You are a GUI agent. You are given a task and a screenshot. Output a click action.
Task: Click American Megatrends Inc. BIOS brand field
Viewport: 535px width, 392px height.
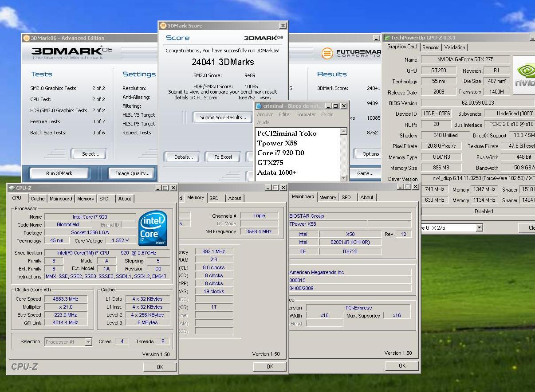[350, 272]
